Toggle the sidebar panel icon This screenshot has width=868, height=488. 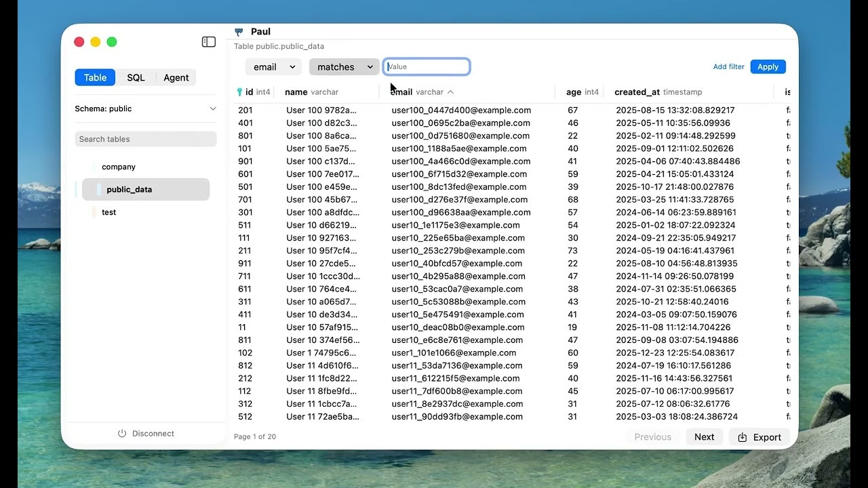(209, 42)
